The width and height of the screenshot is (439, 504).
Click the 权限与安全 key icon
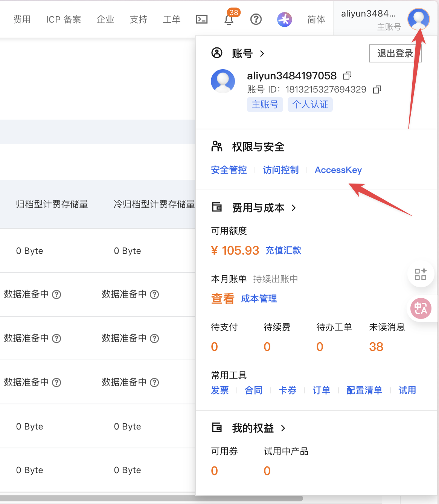click(x=217, y=147)
